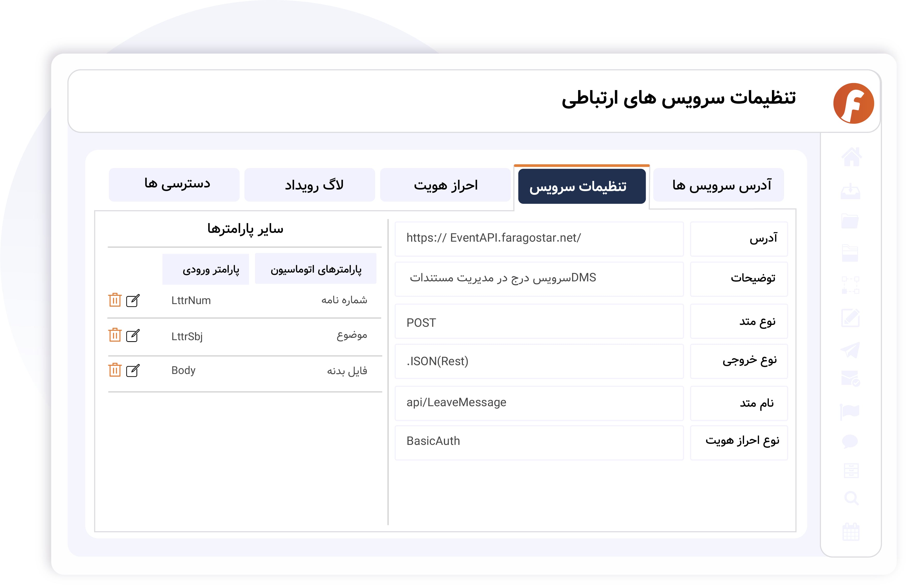Screen dimensions: 910x588
Task: Click the پارامتر ورودی column header
Action: (205, 269)
